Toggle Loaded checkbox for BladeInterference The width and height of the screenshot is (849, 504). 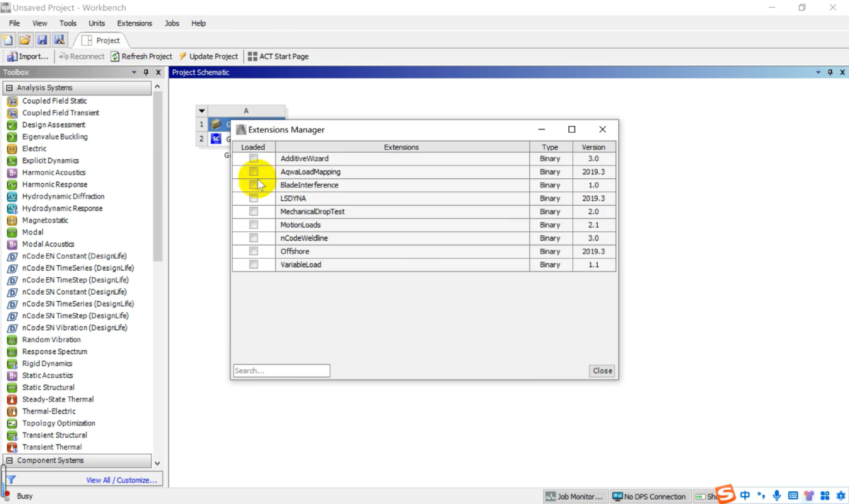[253, 185]
